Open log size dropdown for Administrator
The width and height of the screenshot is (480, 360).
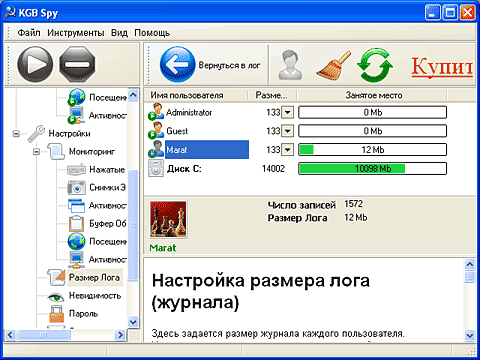287,112
